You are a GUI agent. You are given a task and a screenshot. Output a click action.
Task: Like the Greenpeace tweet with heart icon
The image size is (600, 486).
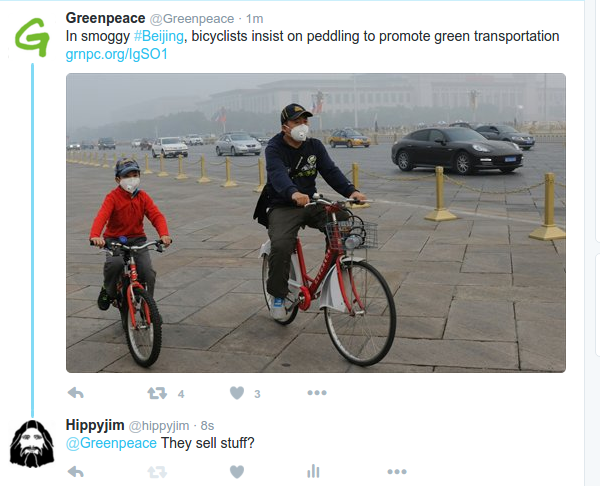coord(237,393)
